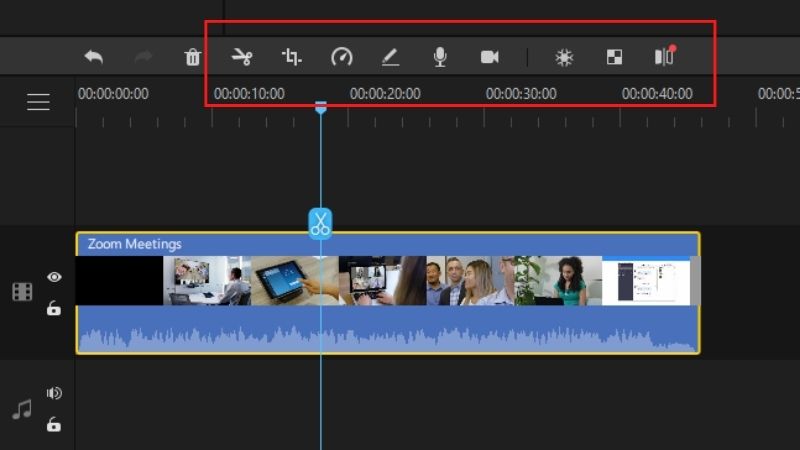Image resolution: width=800 pixels, height=450 pixels.
Task: Hide the video track with eye icon
Action: [54, 277]
